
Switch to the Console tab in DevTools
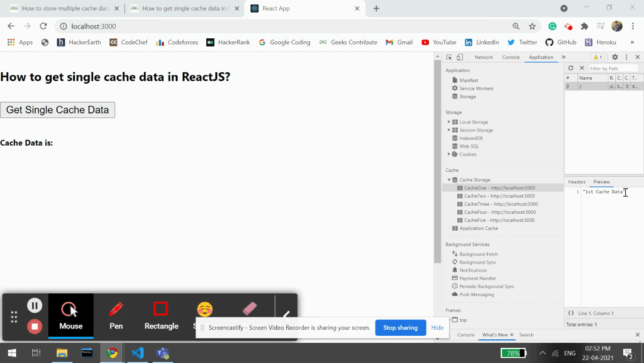pyautogui.click(x=511, y=57)
